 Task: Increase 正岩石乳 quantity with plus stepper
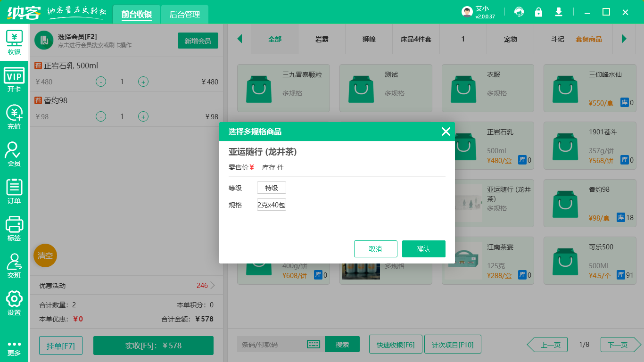(143, 82)
